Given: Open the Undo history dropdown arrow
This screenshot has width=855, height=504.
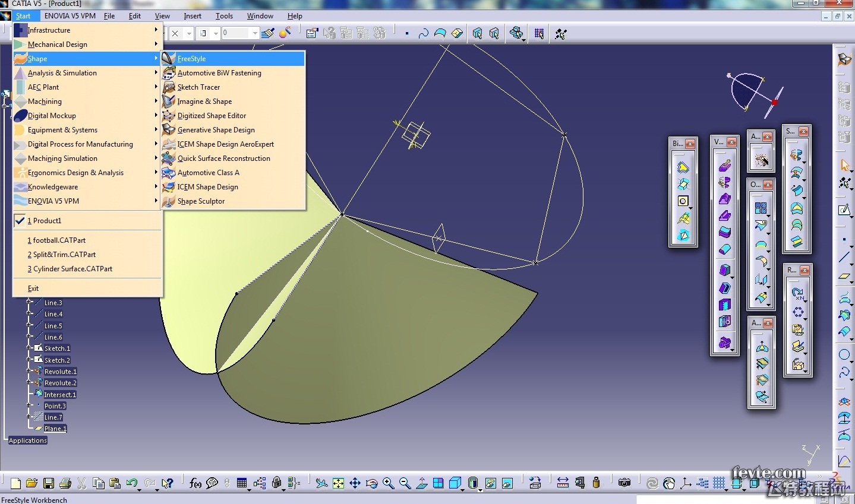Looking at the screenshot, I should (x=139, y=489).
